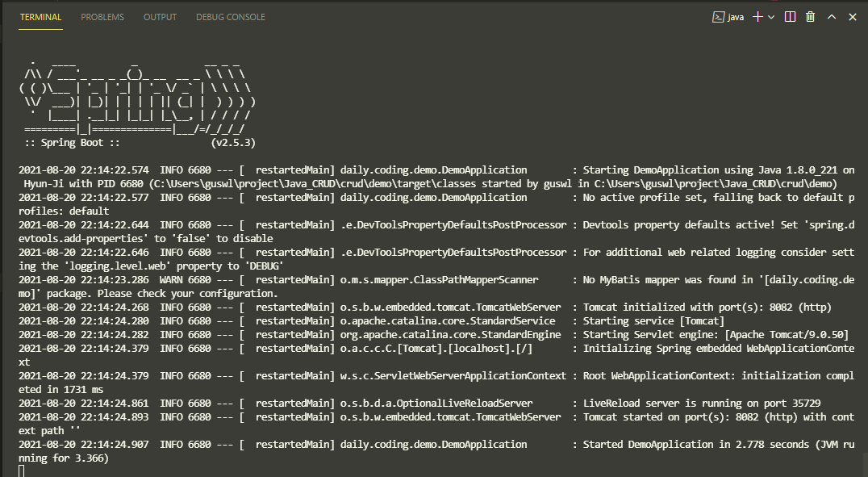Viewport: 868px width, 477px height.
Task: Maximize panel with the up chevron
Action: [x=832, y=17]
